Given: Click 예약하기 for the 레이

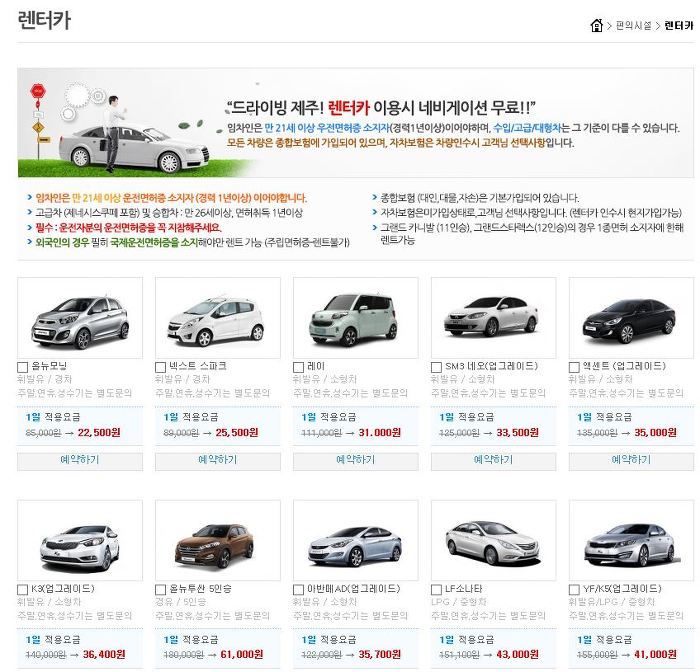Looking at the screenshot, I should [x=356, y=460].
